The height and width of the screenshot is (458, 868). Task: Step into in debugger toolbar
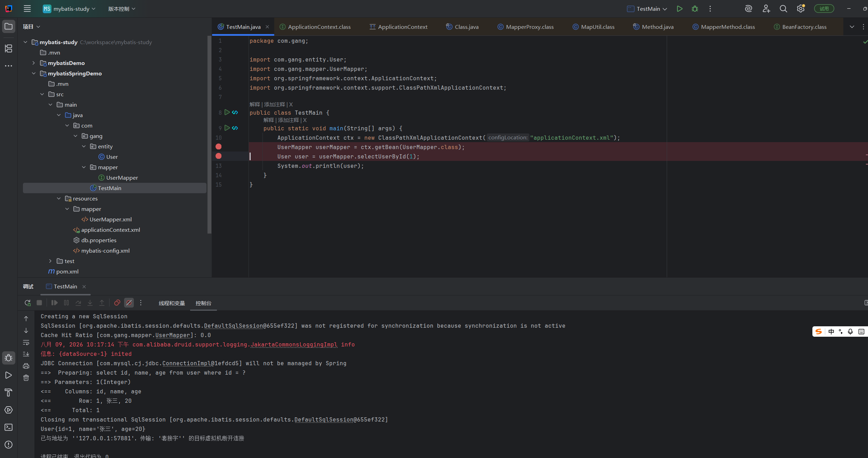(x=90, y=303)
